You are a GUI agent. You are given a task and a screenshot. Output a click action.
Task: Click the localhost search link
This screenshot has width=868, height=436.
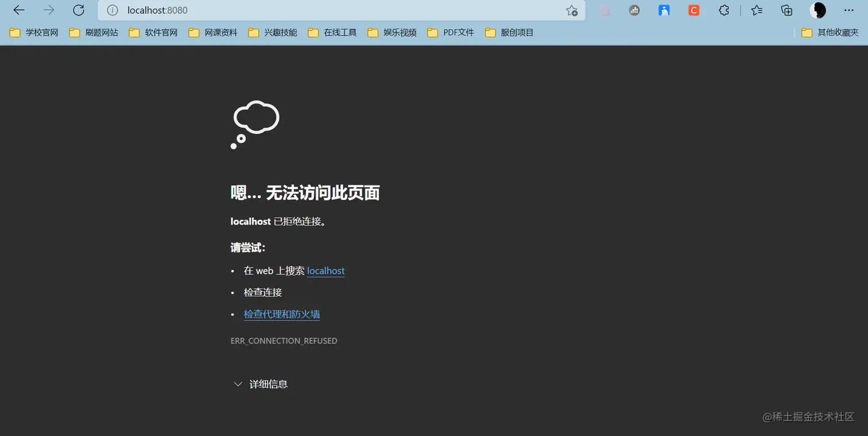pos(325,271)
